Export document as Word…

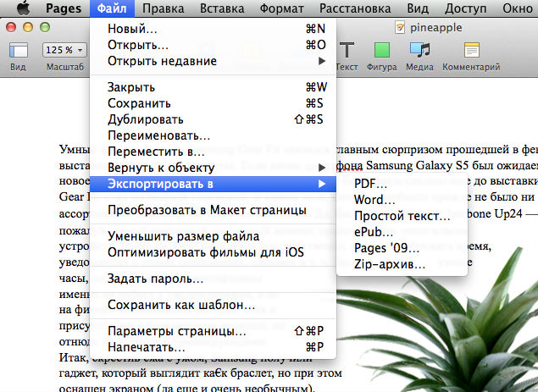[402, 200]
